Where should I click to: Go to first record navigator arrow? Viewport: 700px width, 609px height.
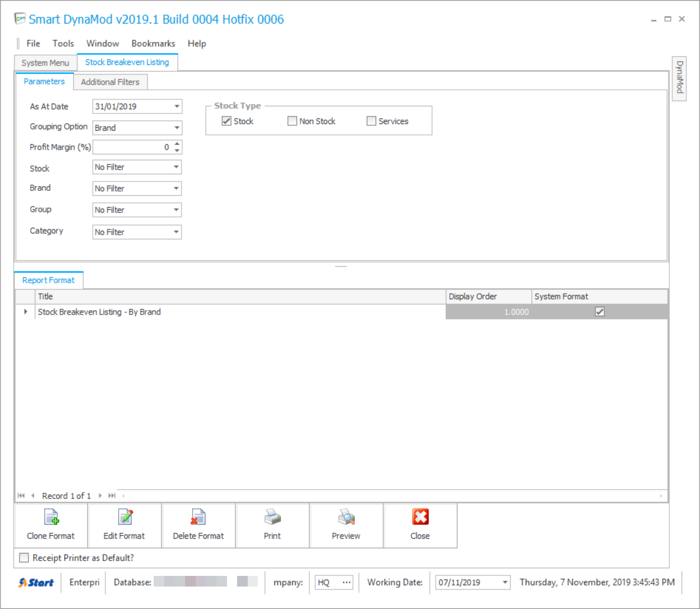[x=21, y=495]
